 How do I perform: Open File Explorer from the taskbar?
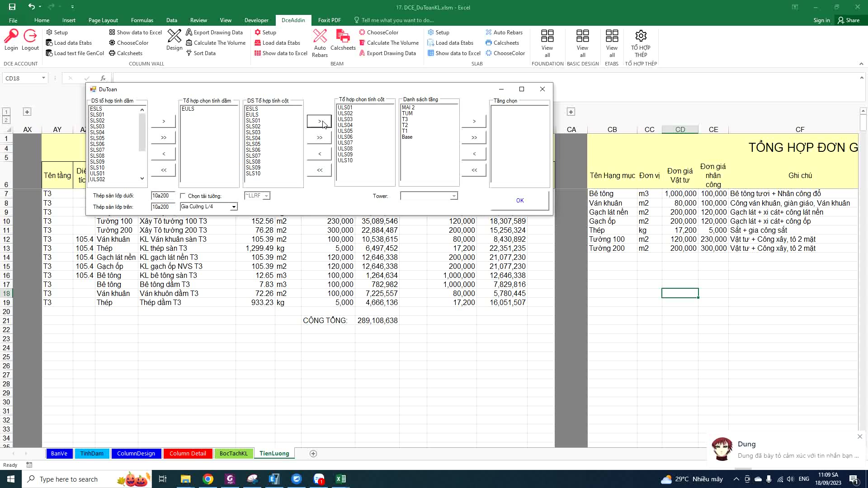[x=186, y=479]
